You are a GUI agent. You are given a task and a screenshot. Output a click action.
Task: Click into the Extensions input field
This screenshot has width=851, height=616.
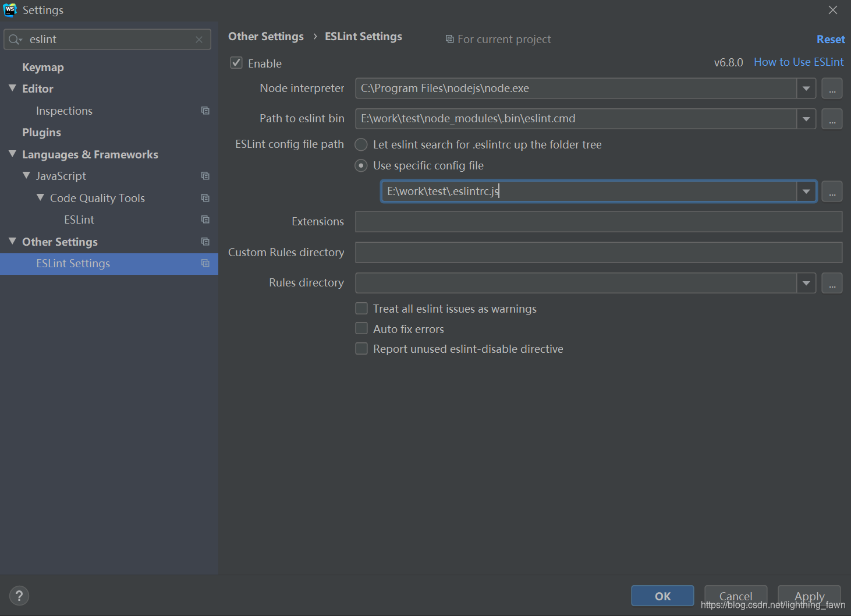pos(599,222)
